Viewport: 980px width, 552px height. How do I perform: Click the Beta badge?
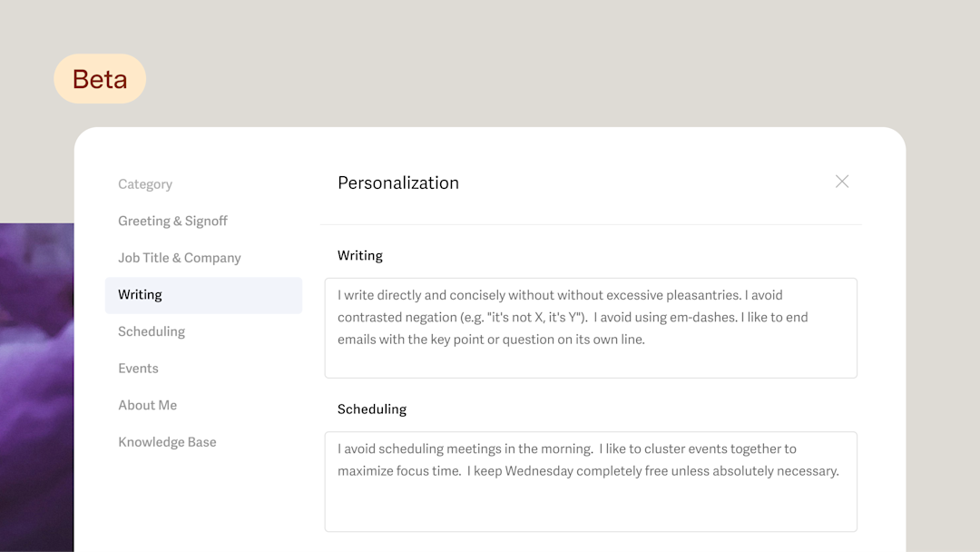point(100,79)
